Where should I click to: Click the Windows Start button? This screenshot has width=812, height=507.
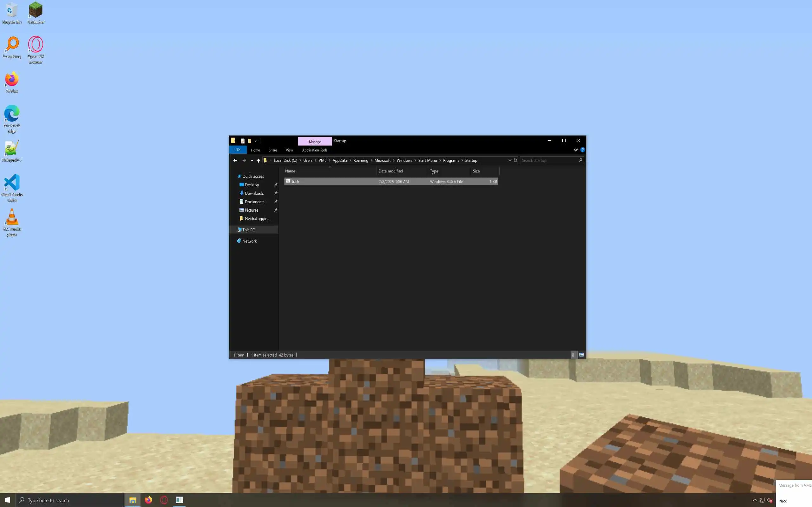[x=7, y=500]
